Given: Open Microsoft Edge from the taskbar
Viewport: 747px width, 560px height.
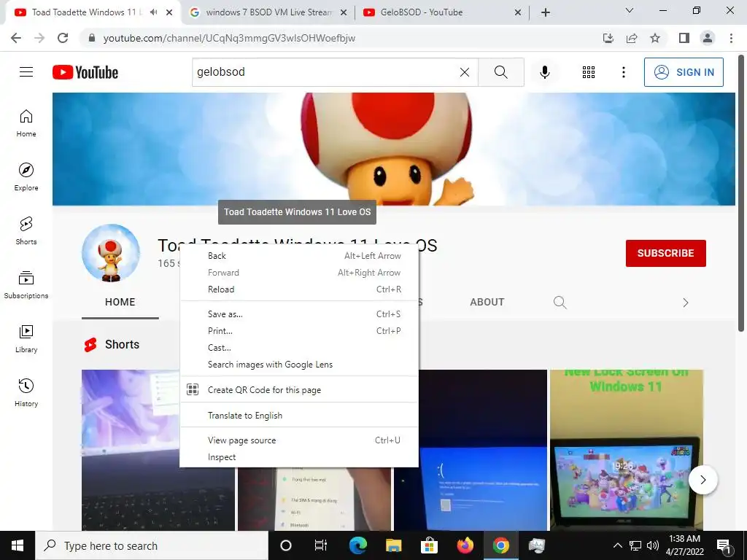Looking at the screenshot, I should click(357, 545).
